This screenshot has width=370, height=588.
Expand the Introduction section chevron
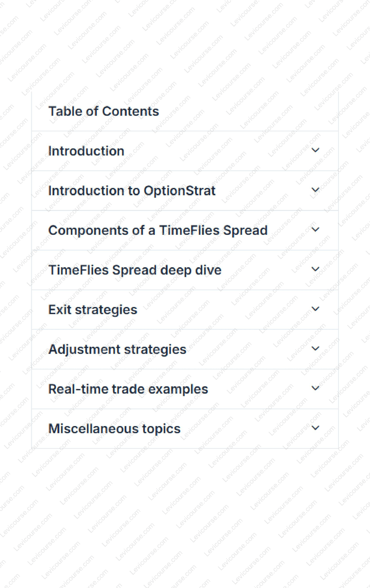[315, 150]
